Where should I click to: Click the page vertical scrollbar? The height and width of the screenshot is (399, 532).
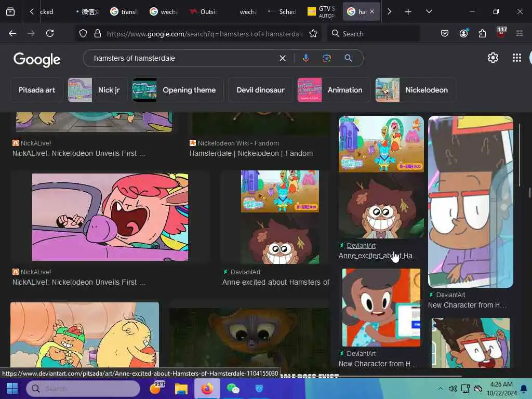529,192
